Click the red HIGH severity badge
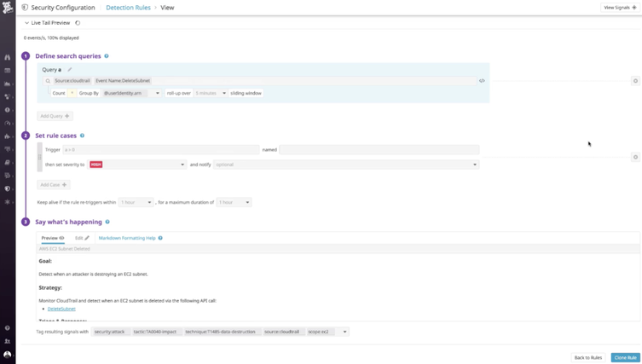Viewport: 642px width, 364px height. (95, 165)
